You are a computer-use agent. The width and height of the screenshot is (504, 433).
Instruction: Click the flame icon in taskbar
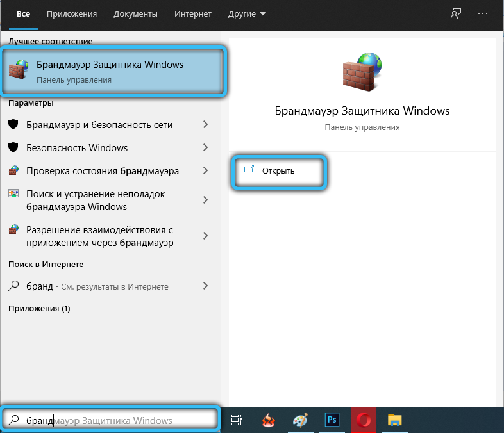268,420
